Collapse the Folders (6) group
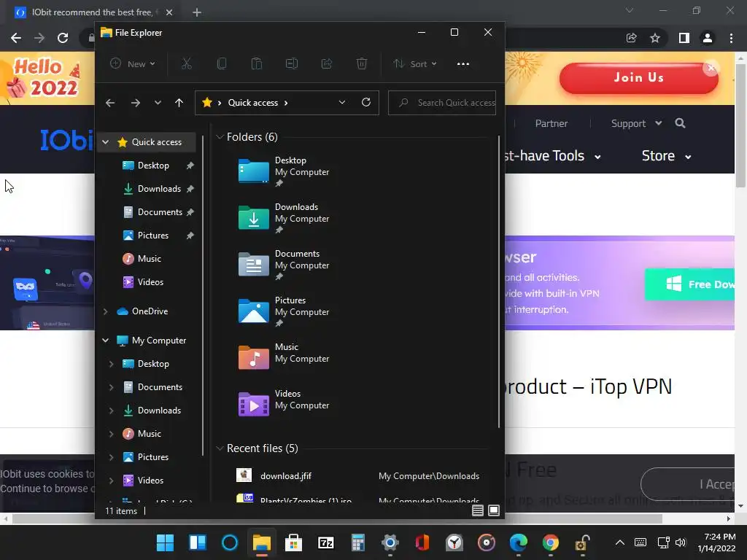747x560 pixels. tap(220, 137)
